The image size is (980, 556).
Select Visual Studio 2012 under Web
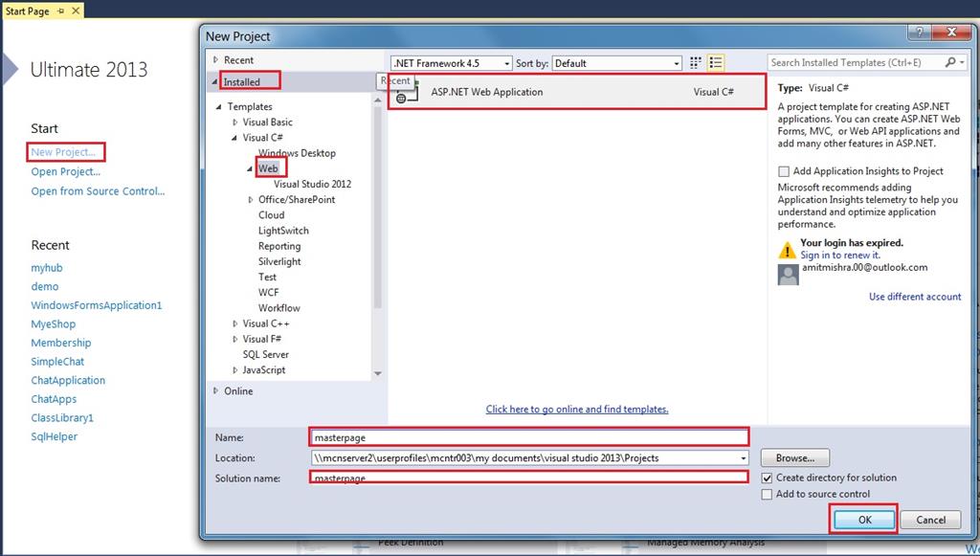[313, 185]
